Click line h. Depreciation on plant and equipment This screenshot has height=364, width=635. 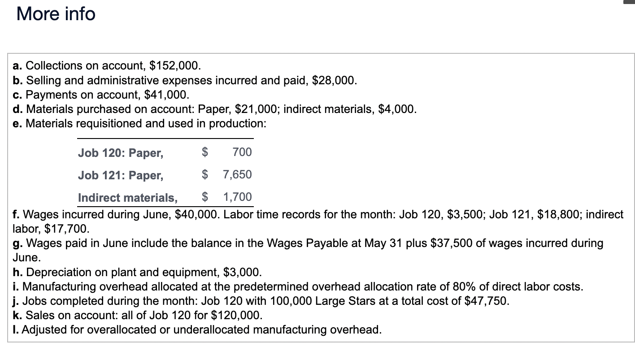click(x=137, y=272)
